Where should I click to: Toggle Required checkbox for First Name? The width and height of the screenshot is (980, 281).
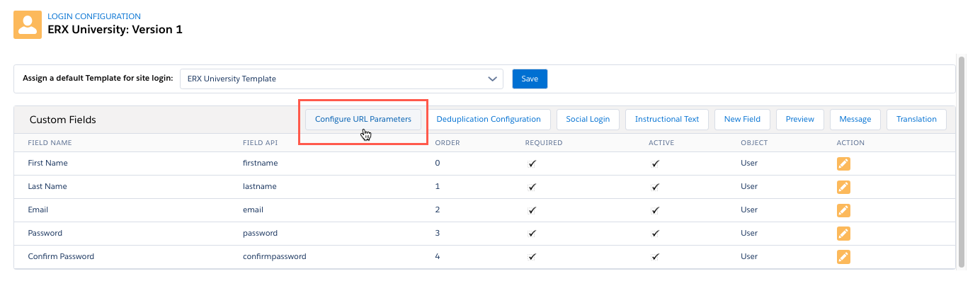tap(532, 164)
